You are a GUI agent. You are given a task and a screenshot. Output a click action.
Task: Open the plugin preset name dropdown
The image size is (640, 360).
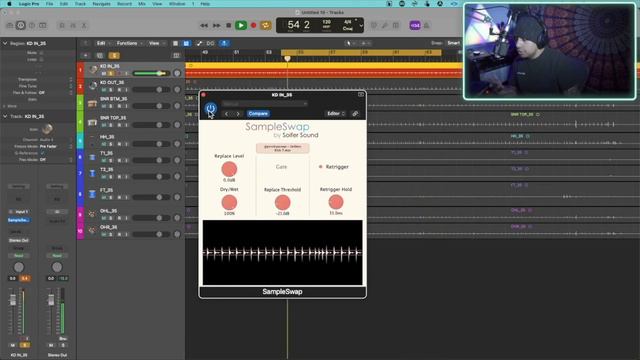(264, 104)
